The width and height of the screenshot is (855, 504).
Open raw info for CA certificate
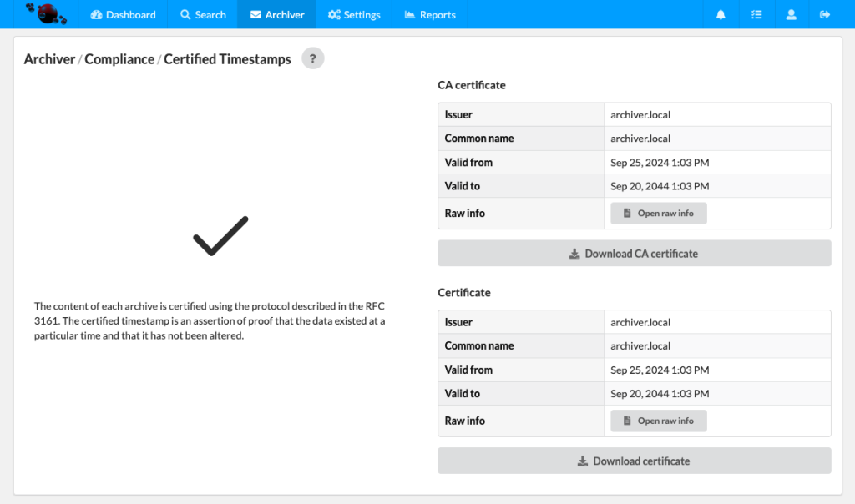click(x=658, y=214)
